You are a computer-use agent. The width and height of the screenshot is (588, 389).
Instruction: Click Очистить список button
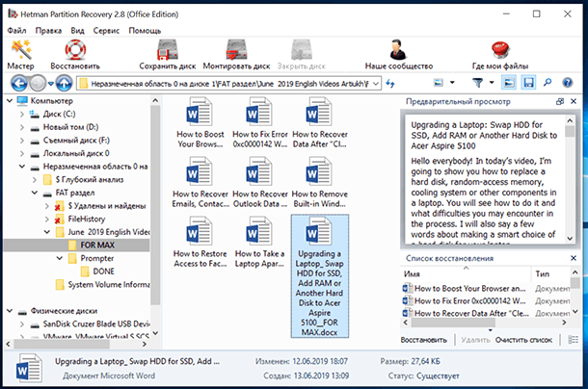tap(523, 340)
